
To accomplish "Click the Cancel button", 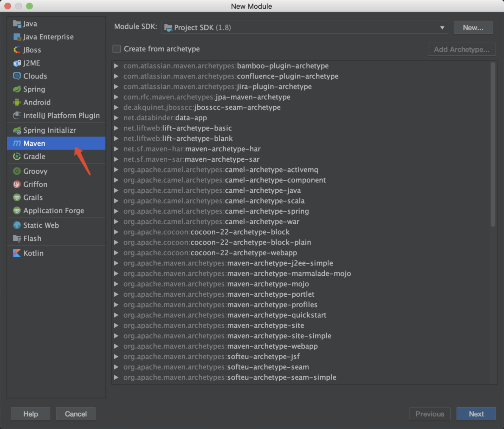I will [x=76, y=414].
